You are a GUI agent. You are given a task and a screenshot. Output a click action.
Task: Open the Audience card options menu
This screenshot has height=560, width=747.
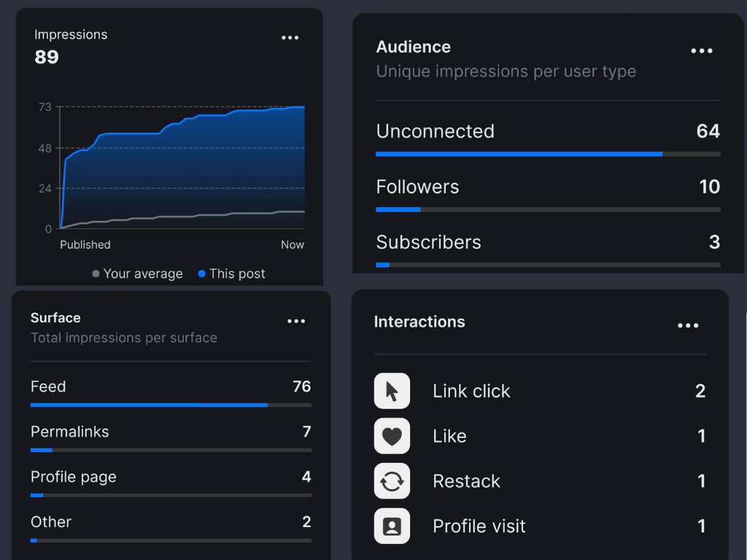tap(701, 50)
